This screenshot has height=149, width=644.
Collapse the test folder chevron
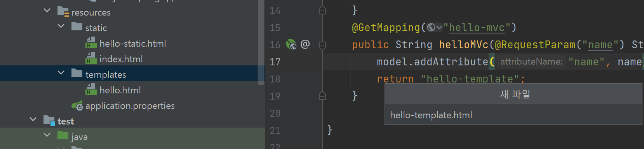pos(33,119)
